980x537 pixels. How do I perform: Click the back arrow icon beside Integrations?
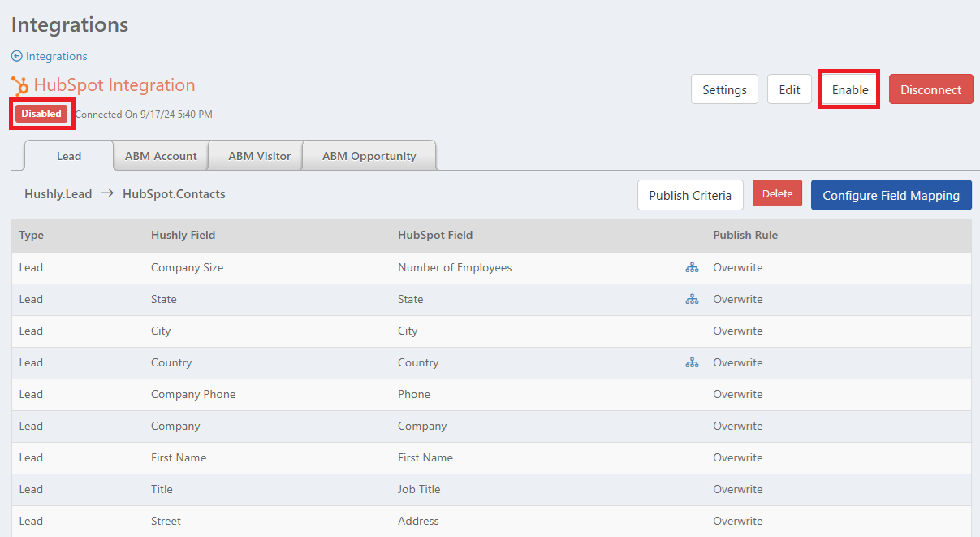[x=17, y=56]
